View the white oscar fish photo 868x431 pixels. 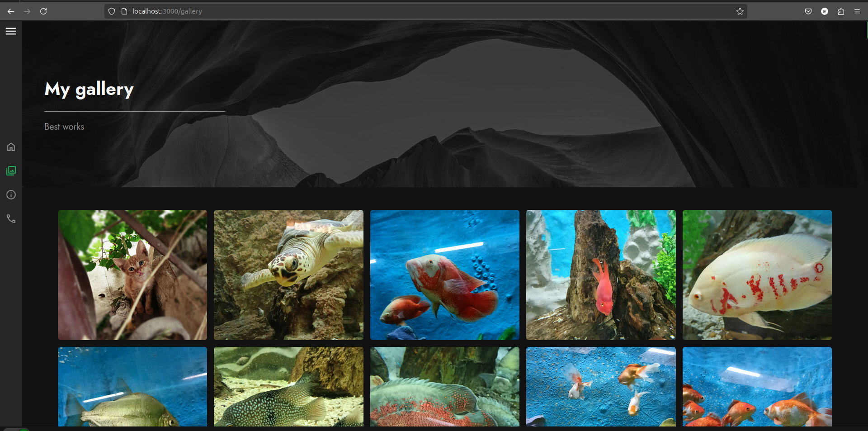[x=757, y=275]
